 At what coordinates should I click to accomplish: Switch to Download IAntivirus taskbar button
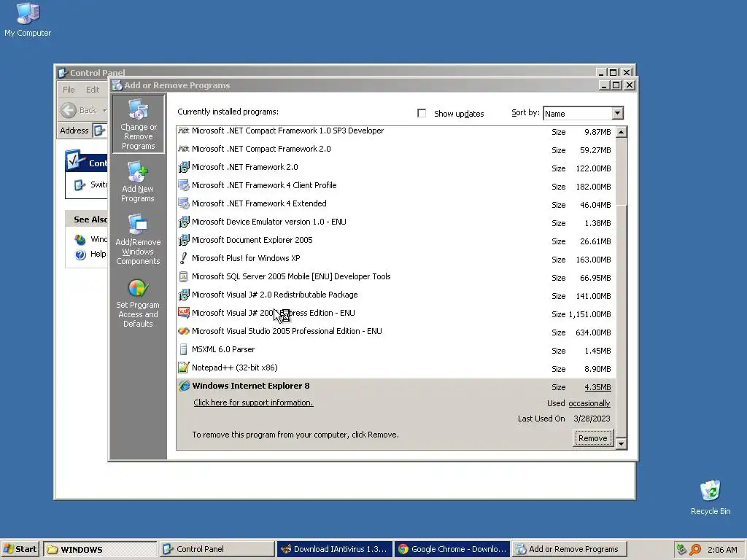tap(334, 549)
